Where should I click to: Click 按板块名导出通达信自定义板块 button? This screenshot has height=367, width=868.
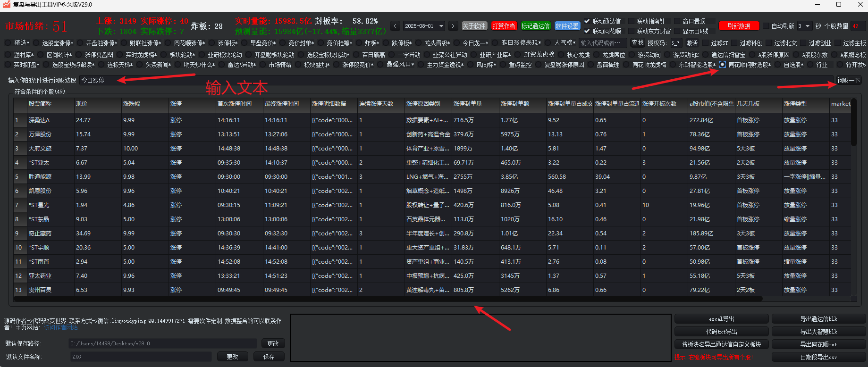(x=722, y=344)
